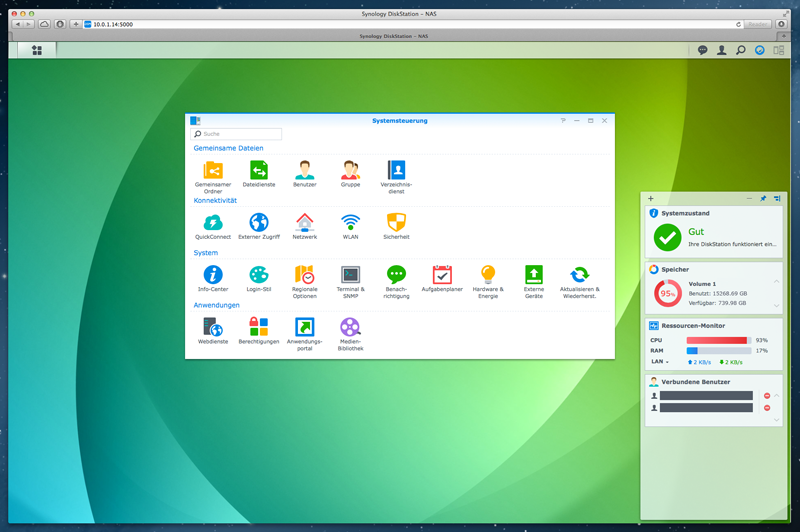Open notifications speech bubble in DSM taskbar
The width and height of the screenshot is (800, 532).
(703, 50)
